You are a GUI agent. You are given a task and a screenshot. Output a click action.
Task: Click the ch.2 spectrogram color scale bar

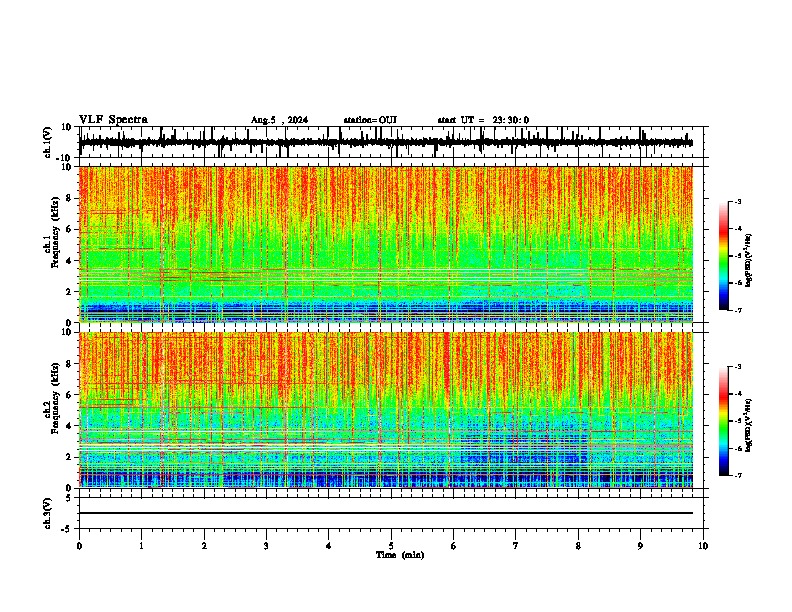coord(724,421)
